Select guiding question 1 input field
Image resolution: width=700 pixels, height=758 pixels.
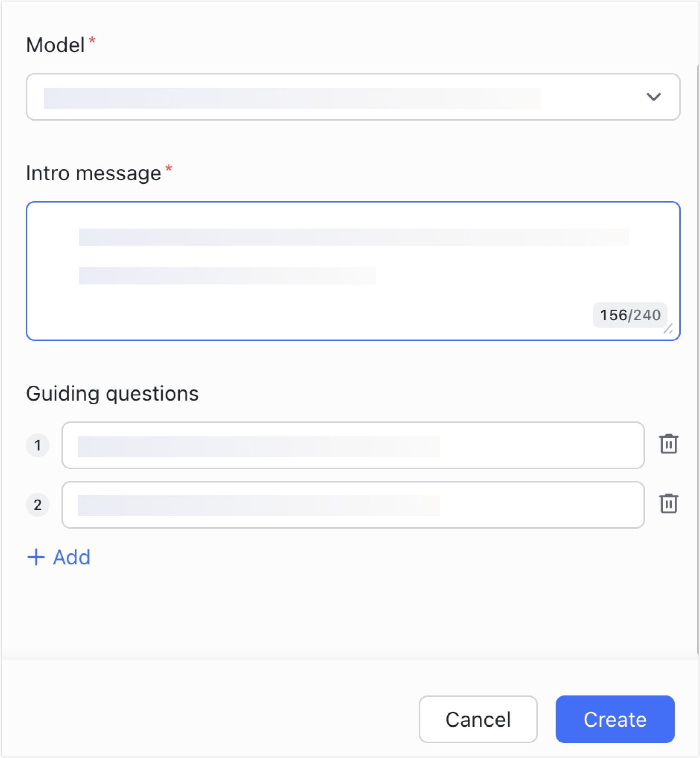click(x=352, y=445)
